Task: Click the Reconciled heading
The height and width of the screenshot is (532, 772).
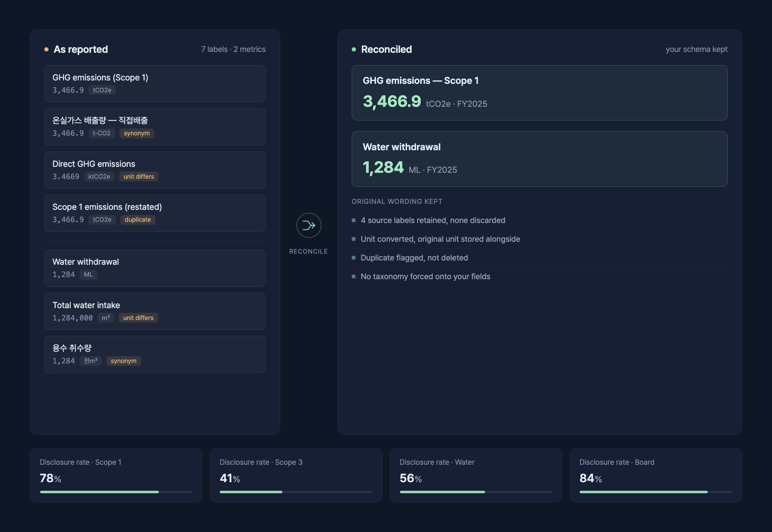Action: coord(387,49)
